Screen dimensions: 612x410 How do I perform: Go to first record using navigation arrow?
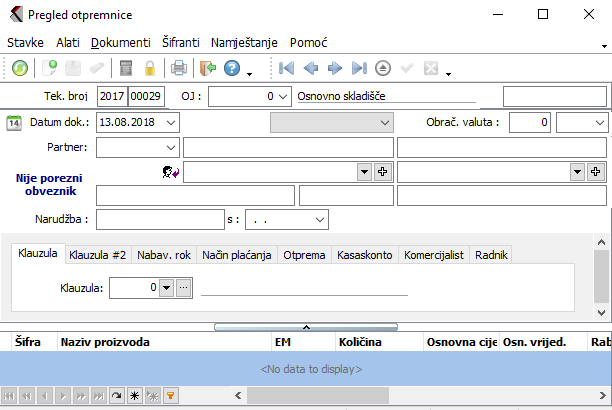point(286,68)
